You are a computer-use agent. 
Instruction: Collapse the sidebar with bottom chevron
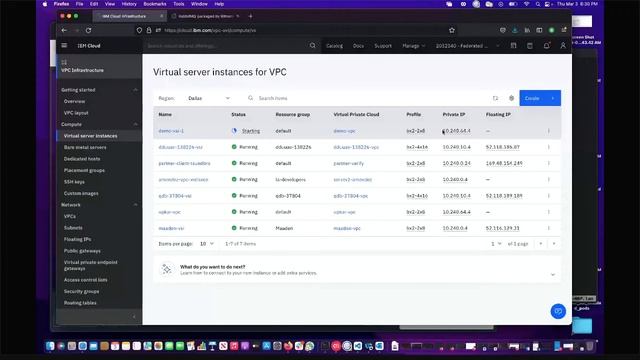(134, 316)
